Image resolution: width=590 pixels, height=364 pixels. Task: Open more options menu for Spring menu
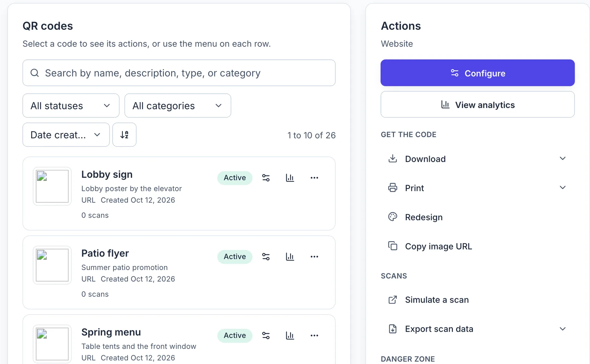pos(314,335)
